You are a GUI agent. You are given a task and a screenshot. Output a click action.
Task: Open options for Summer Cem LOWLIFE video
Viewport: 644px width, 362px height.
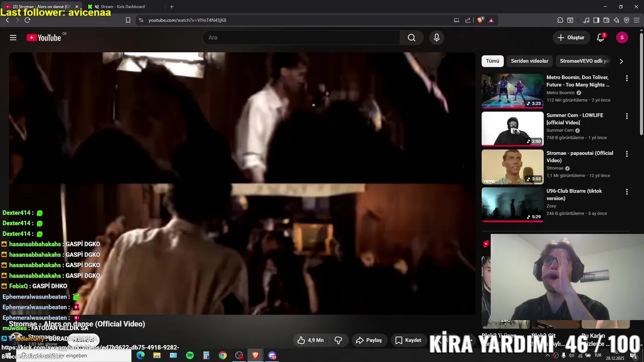click(x=627, y=116)
